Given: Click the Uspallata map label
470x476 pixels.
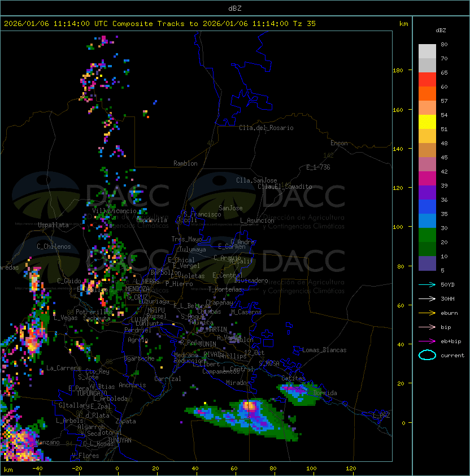Looking at the screenshot, I should (x=53, y=225).
